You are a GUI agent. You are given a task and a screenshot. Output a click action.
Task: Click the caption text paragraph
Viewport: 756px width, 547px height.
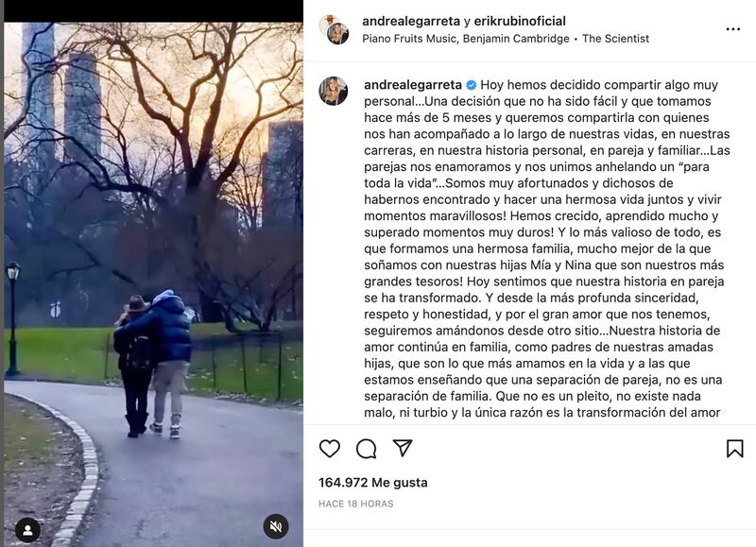click(x=547, y=248)
